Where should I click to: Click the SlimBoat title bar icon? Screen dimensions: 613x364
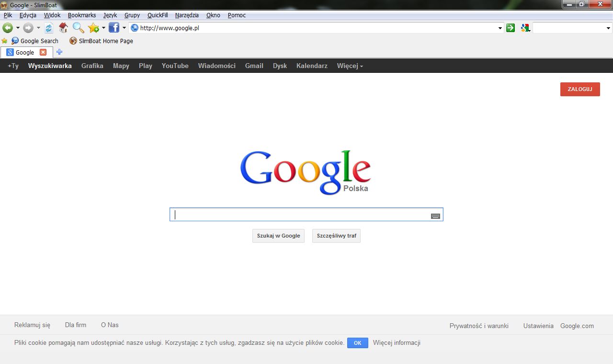4,5
